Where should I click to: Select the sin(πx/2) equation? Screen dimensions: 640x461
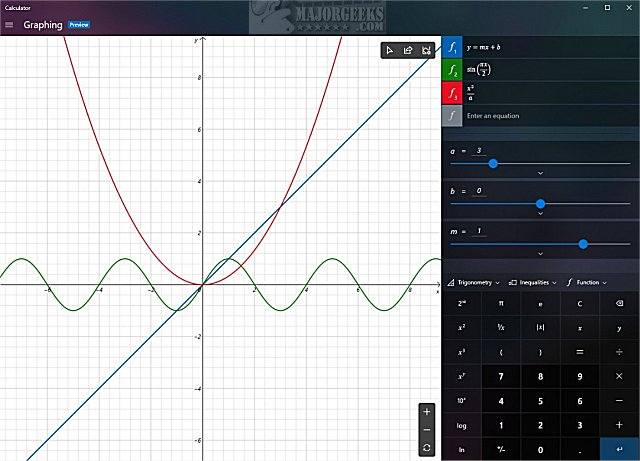551,70
